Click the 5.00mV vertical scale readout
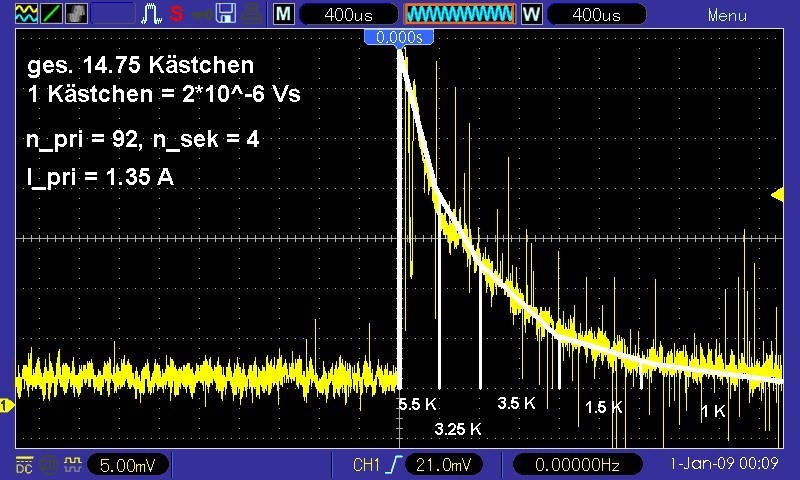The image size is (800, 480). coord(128,465)
